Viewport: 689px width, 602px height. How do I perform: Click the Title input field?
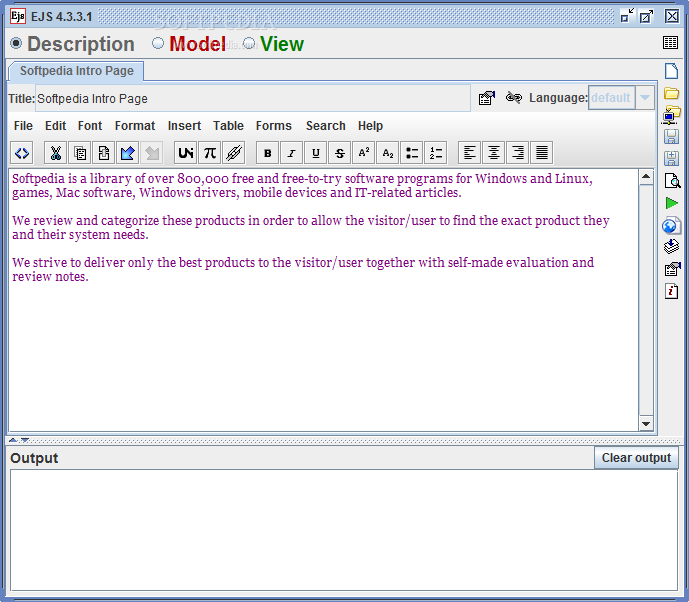(x=253, y=98)
